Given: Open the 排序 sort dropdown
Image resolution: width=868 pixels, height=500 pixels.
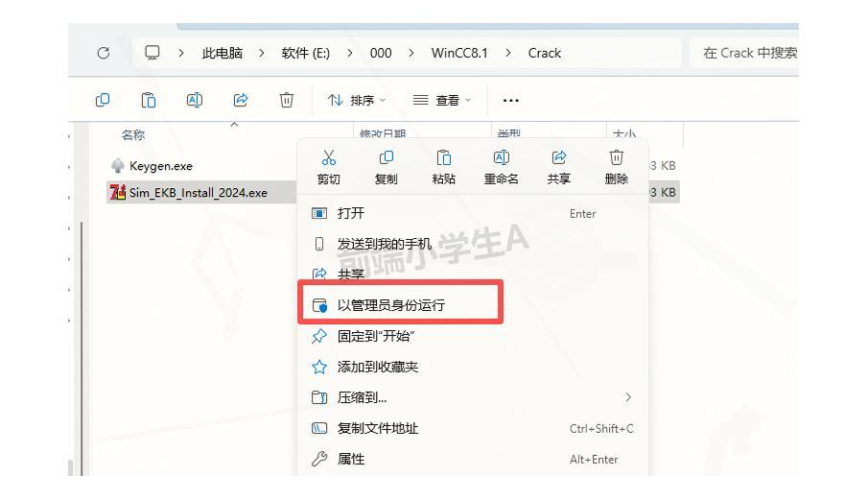Looking at the screenshot, I should [x=356, y=100].
